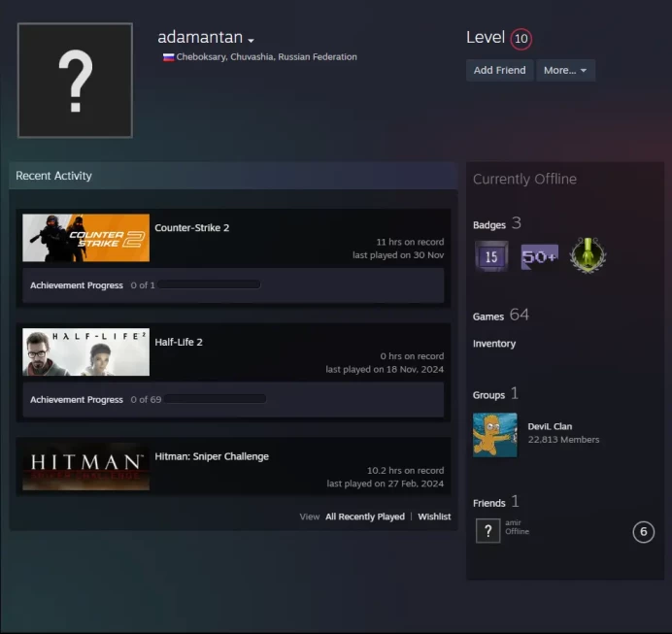Click 'last played on 18 Nov, 2024' text
Screen dimensions: 672x634
coord(385,370)
